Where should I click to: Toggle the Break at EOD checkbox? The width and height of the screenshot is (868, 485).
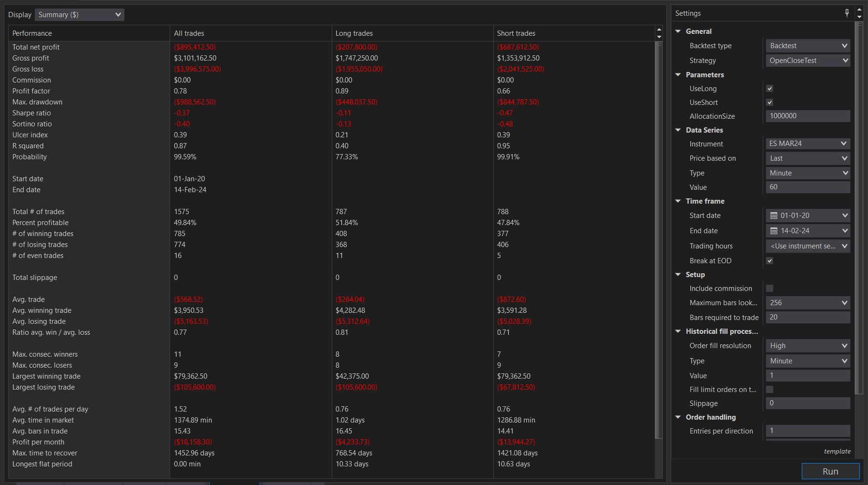click(769, 261)
